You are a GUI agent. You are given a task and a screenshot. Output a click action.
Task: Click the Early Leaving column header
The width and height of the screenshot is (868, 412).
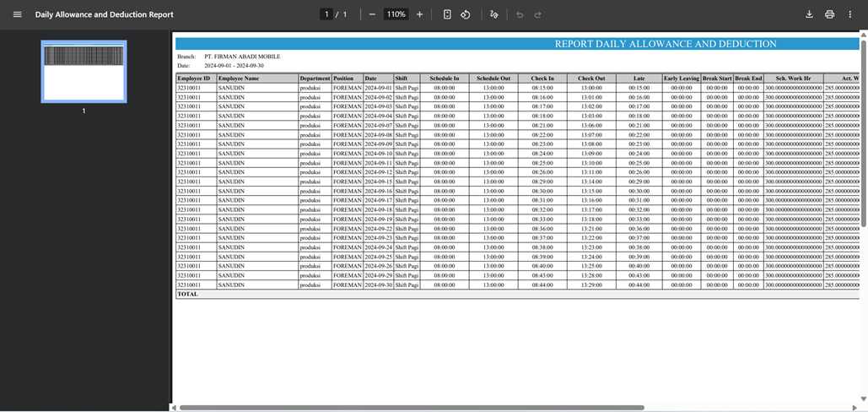coord(682,79)
